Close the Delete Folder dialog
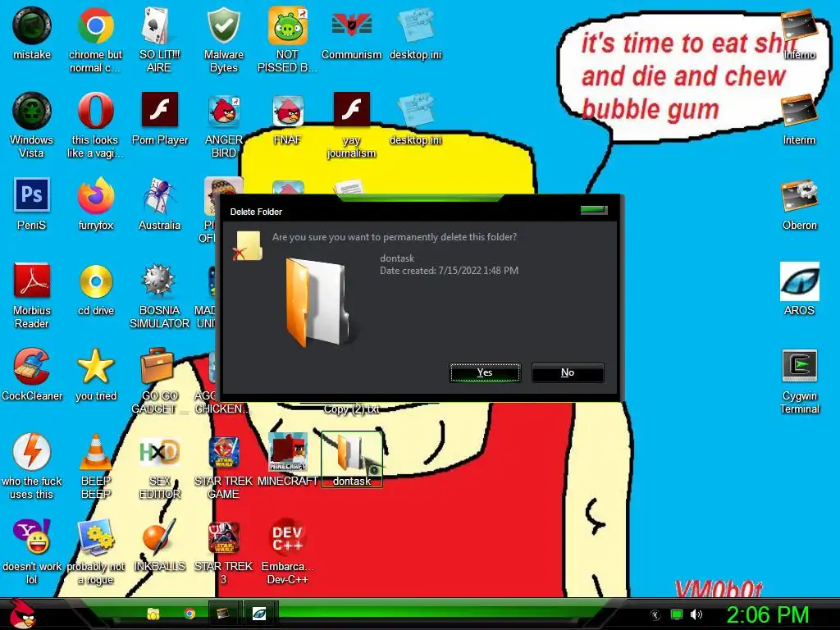Image resolution: width=840 pixels, height=630 pixels. coord(594,210)
